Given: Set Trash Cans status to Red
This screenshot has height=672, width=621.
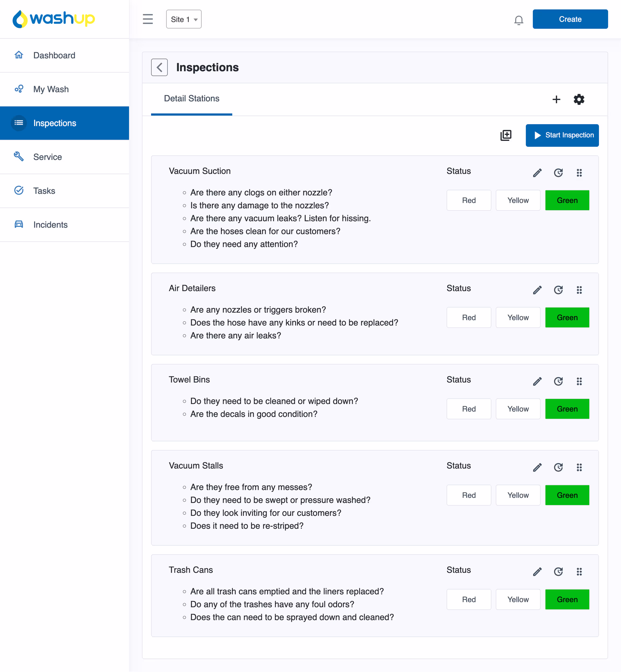Looking at the screenshot, I should click(x=469, y=599).
